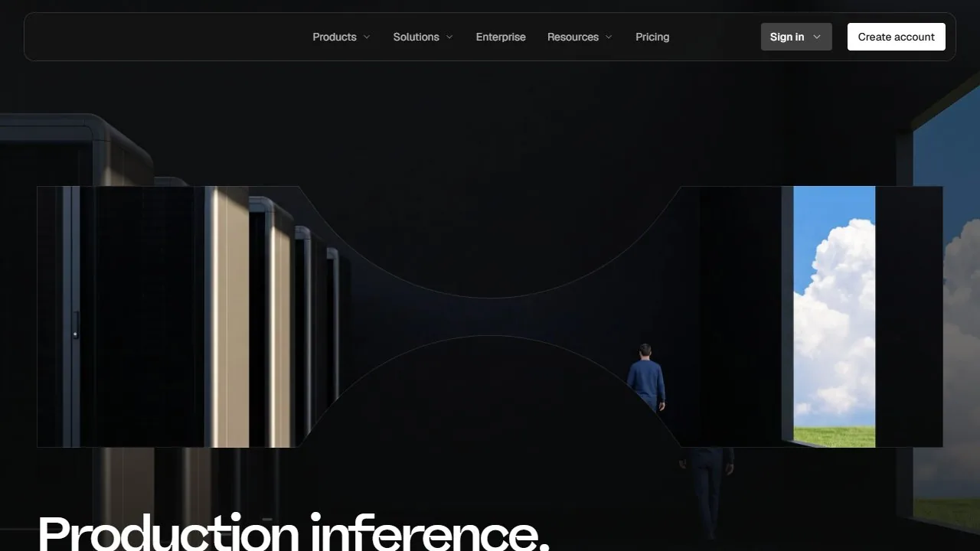Click the server rack image panel
The height and width of the screenshot is (551, 980).
tap(168, 317)
